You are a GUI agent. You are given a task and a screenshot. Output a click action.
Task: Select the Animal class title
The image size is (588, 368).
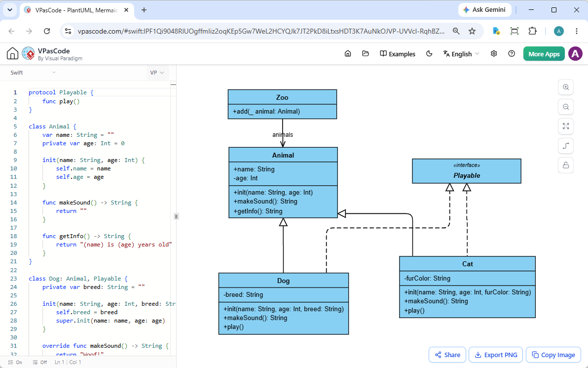283,155
